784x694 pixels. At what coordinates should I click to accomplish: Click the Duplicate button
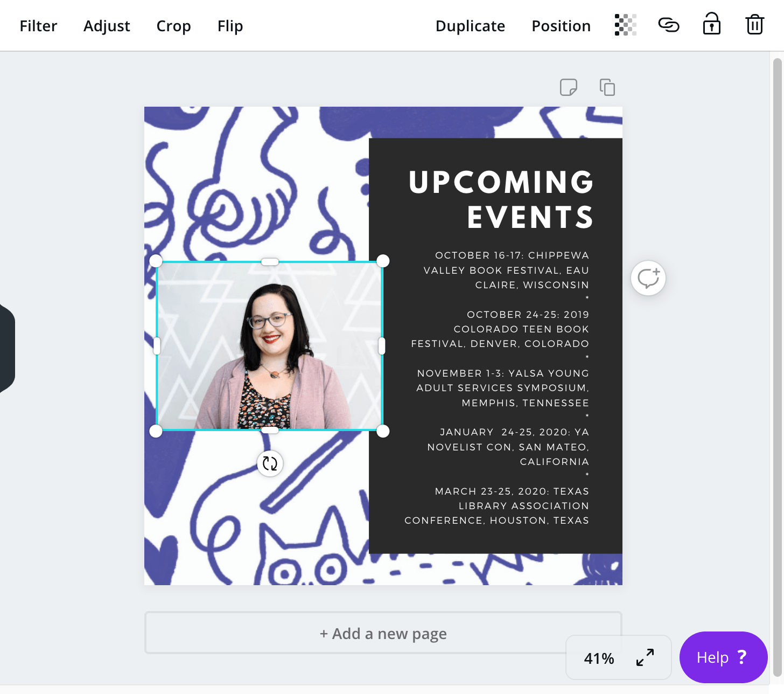tap(470, 26)
